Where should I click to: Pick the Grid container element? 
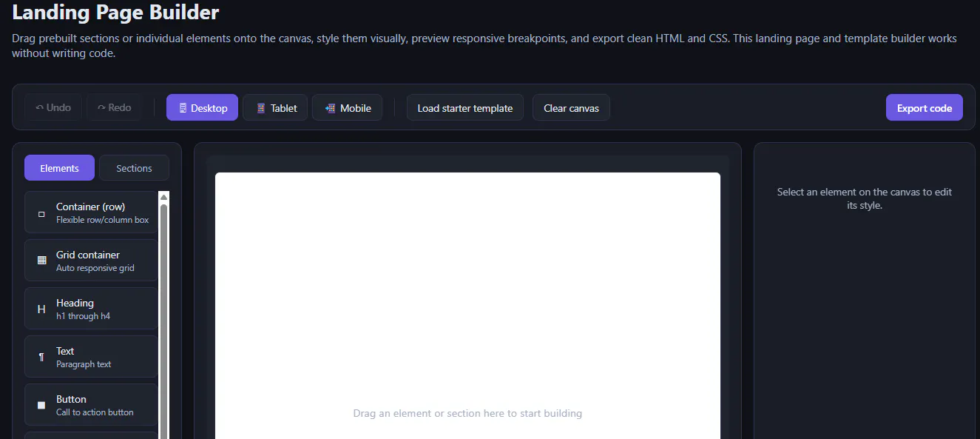pyautogui.click(x=91, y=261)
